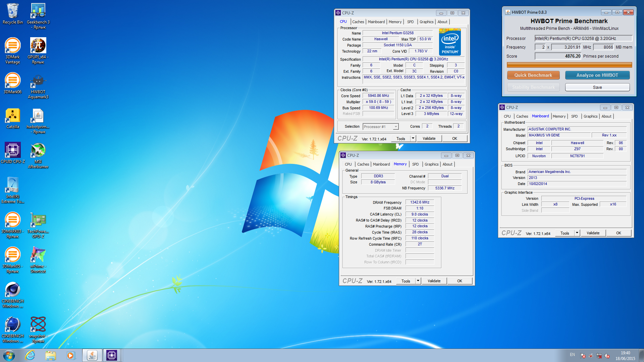Open Internet Explorer from the taskbar
Viewport: 644px width, 362px height.
pos(30,355)
